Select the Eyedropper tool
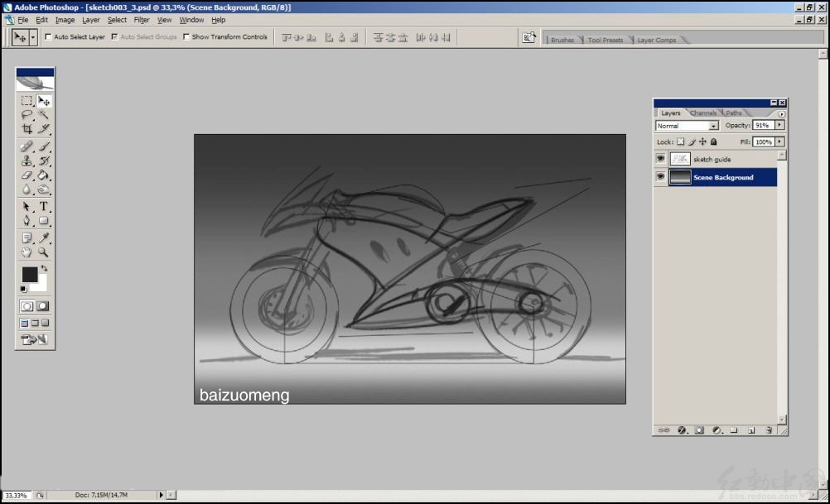Screen dimensions: 830x504 [x=43, y=238]
